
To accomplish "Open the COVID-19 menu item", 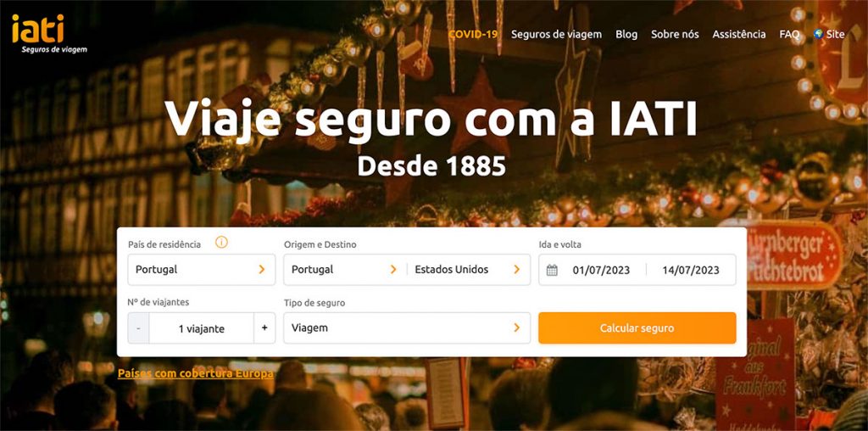I will [473, 34].
